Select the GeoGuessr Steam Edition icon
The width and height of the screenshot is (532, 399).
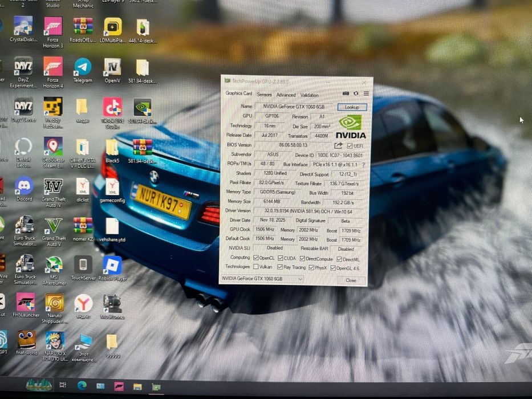click(53, 152)
